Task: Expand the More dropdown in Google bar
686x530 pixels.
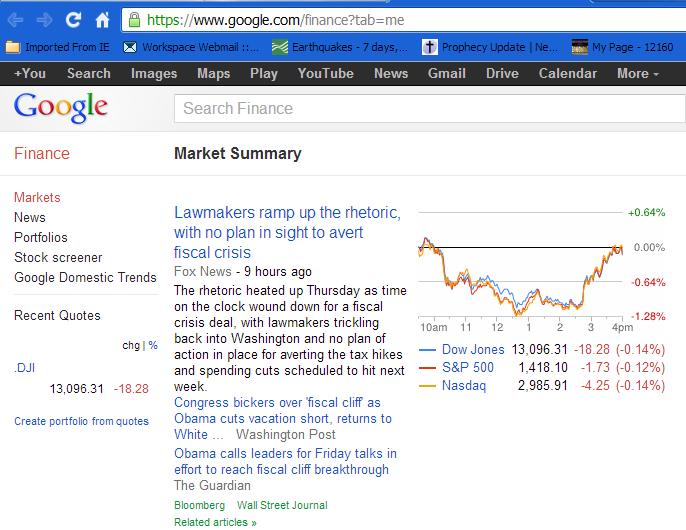Action: [x=637, y=74]
